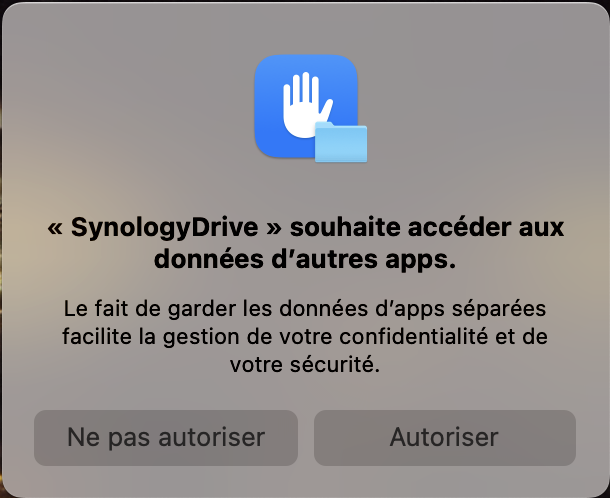Click the SynologyDrive name in the heading
The height and width of the screenshot is (498, 610).
click(165, 228)
